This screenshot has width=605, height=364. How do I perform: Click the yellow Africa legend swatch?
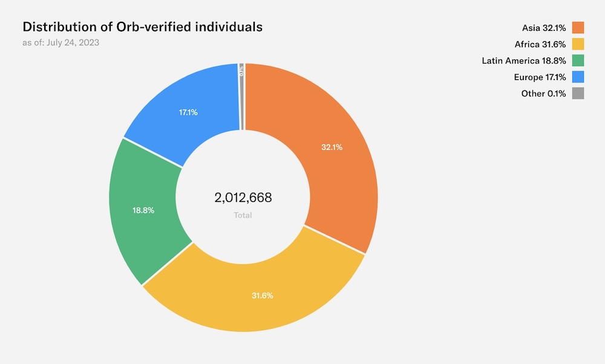coord(578,44)
